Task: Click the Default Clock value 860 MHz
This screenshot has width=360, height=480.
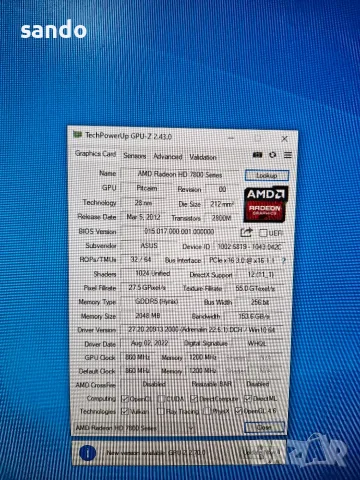Action: [x=138, y=371]
